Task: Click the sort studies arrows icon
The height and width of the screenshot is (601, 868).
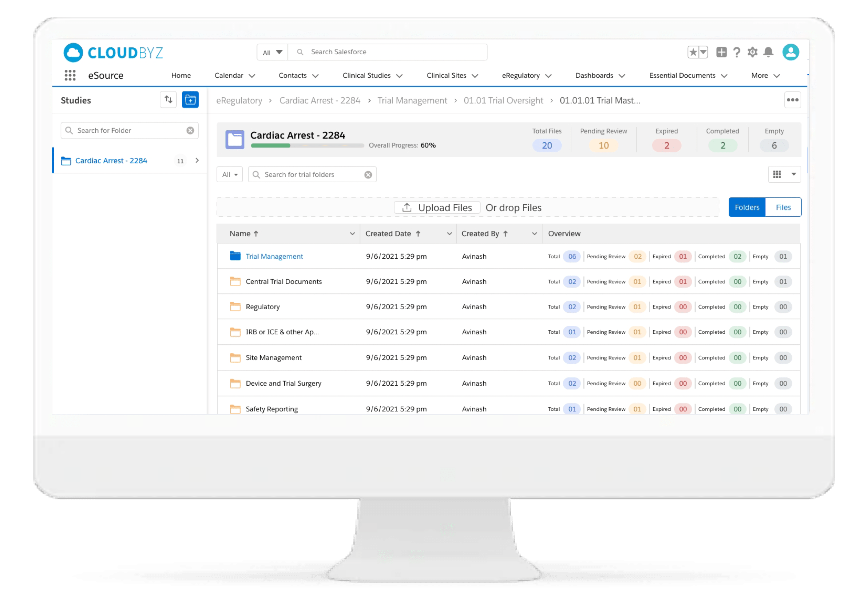Action: 168,100
